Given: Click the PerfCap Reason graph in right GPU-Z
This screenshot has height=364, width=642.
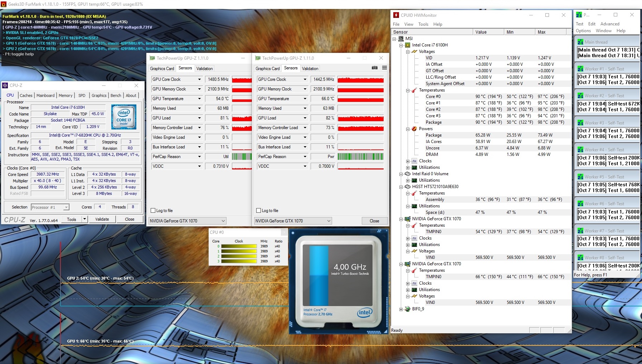Looking at the screenshot, I should [361, 157].
